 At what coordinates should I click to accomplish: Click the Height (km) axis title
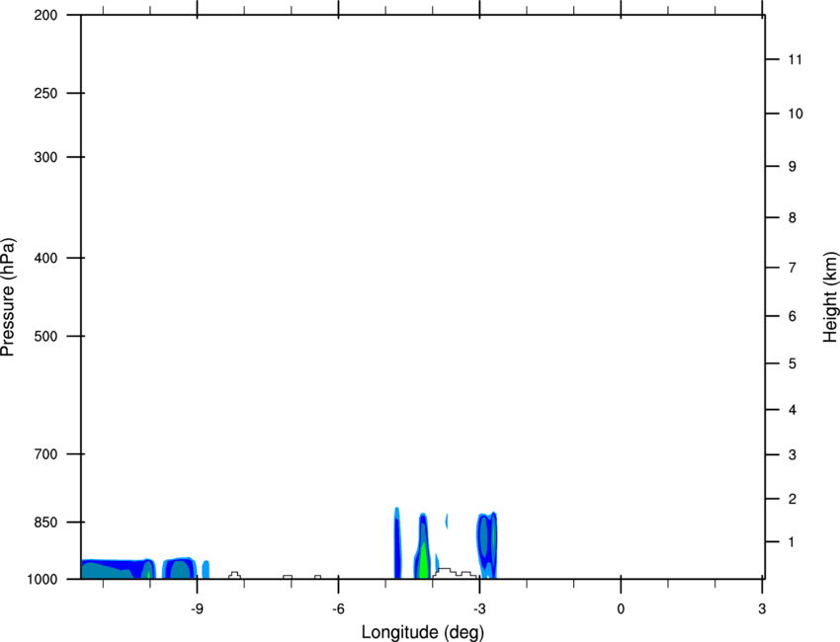tap(831, 297)
